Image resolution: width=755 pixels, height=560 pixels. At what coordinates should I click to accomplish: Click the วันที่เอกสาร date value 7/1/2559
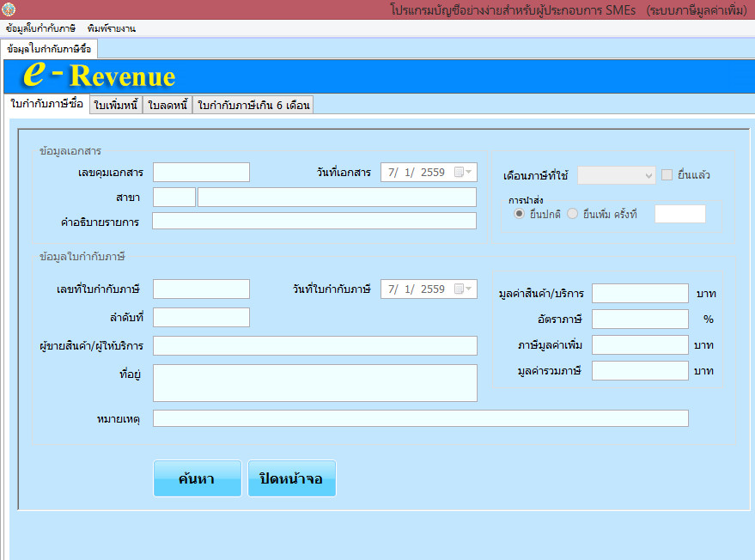click(417, 173)
